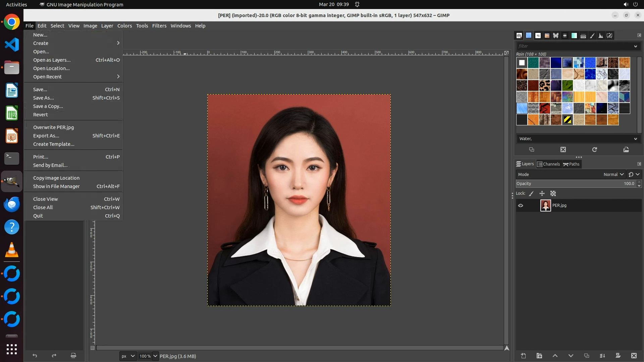The image size is (644, 362).
Task: Click the add layer mask icon
Action: pos(618,356)
